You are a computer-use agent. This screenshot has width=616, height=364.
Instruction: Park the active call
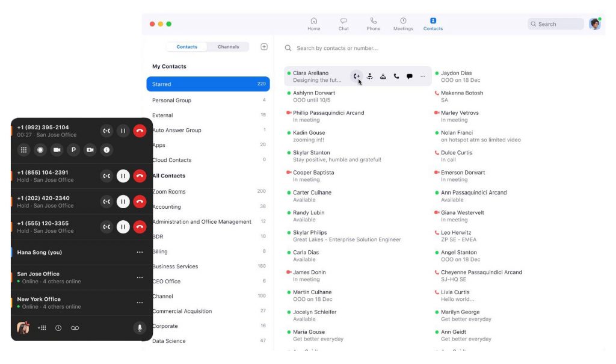click(x=73, y=150)
